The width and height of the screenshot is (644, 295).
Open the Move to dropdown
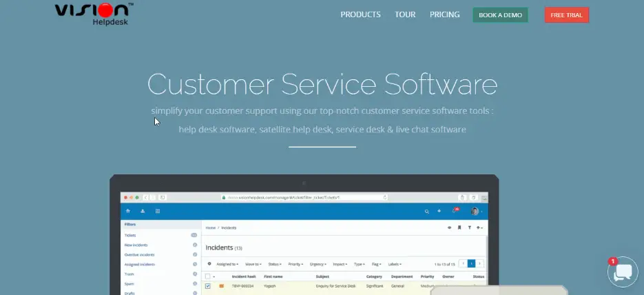[253, 264]
